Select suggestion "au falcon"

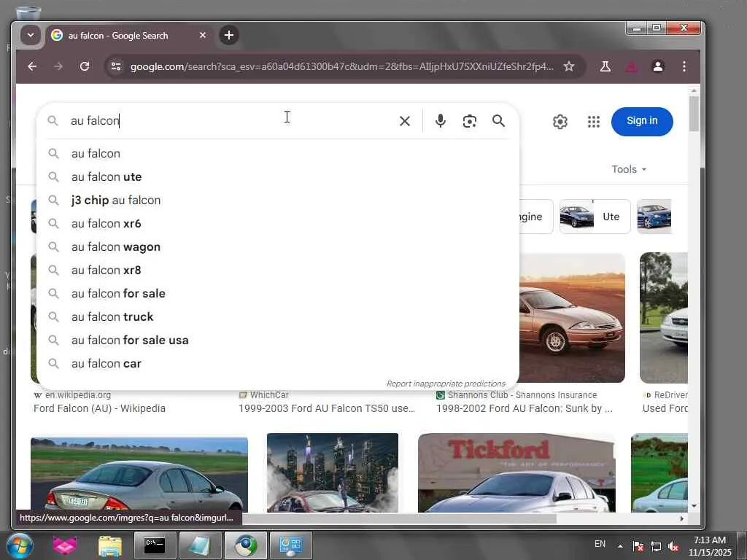point(278,154)
